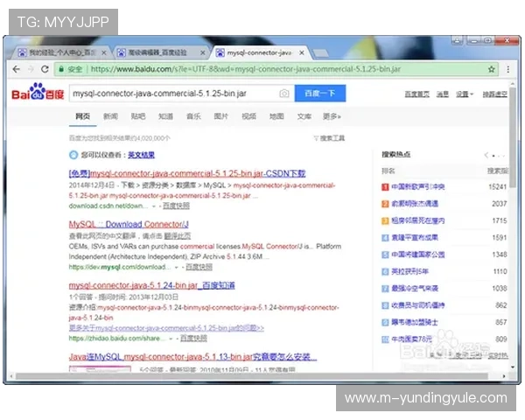The width and height of the screenshot is (525, 420).
Task: Click the green padlock secure icon
Action: click(61, 69)
